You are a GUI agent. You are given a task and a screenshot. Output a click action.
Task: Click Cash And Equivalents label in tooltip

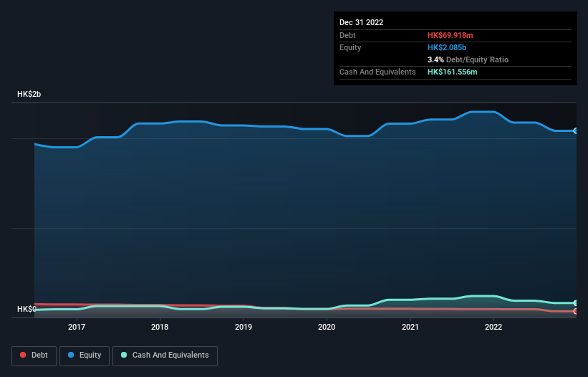coord(377,72)
